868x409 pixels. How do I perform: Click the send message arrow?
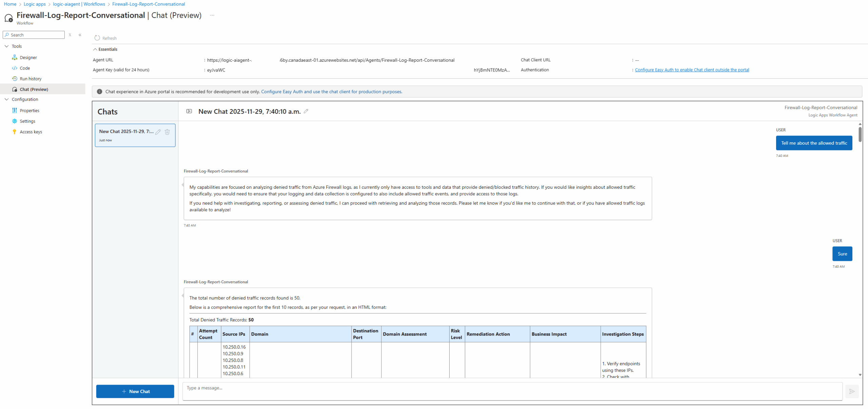coord(852,391)
